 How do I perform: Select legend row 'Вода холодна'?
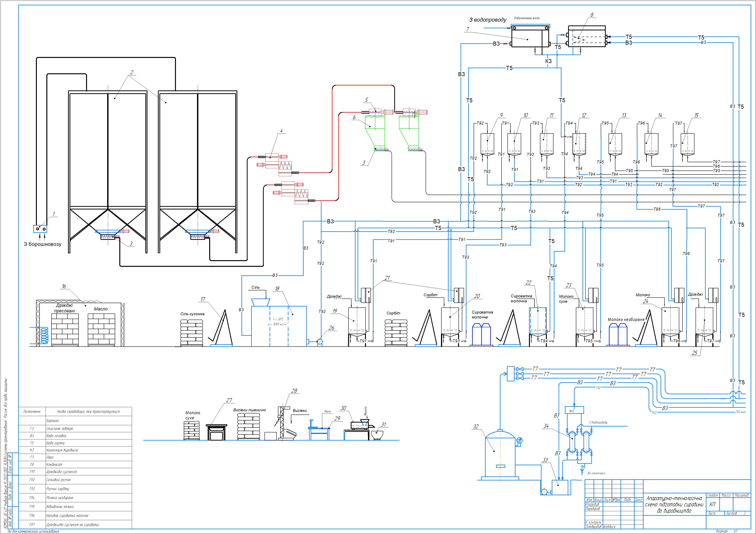[x=75, y=436]
